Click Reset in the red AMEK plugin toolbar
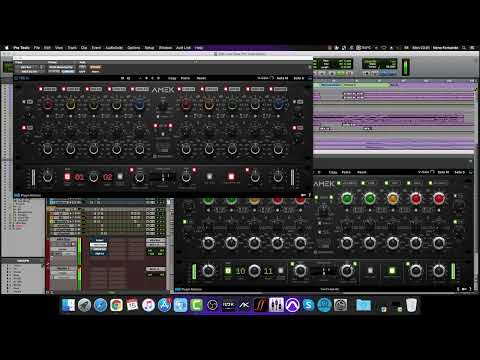Screen dimensions: 480x360 pyautogui.click(x=201, y=78)
